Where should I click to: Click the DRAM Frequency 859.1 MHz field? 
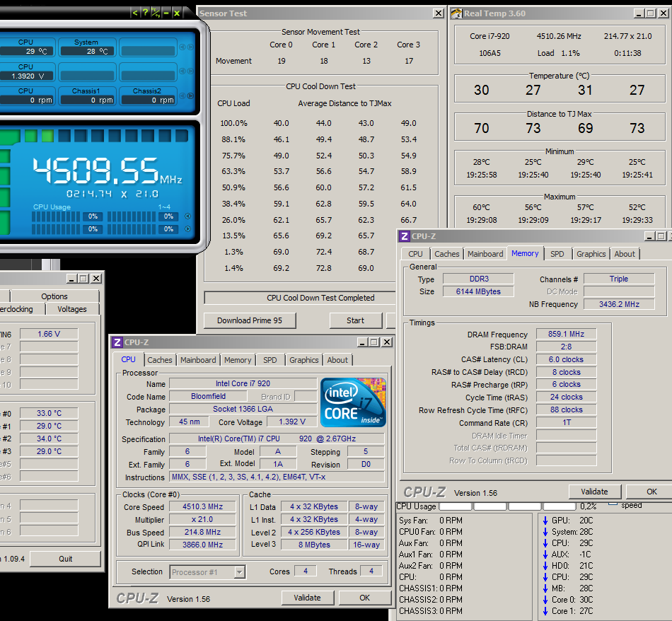[x=566, y=335]
